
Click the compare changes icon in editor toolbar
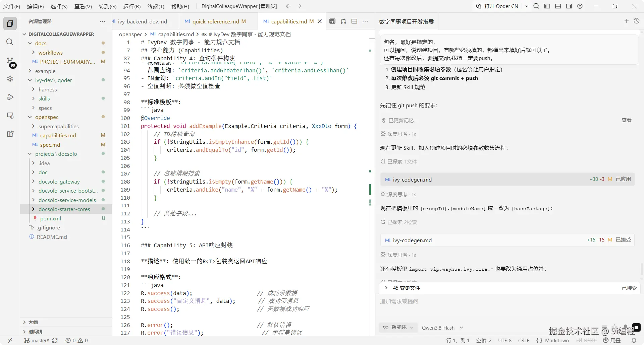(343, 21)
